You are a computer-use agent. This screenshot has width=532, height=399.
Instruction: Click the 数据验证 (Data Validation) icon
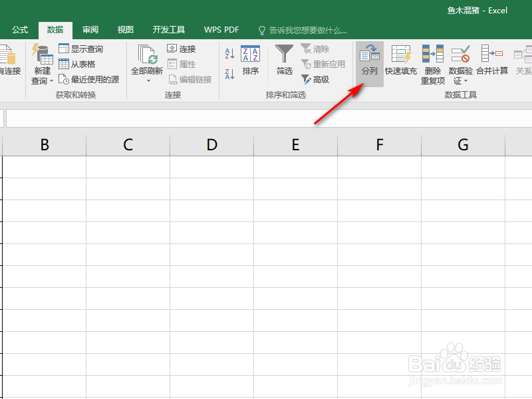pyautogui.click(x=460, y=55)
